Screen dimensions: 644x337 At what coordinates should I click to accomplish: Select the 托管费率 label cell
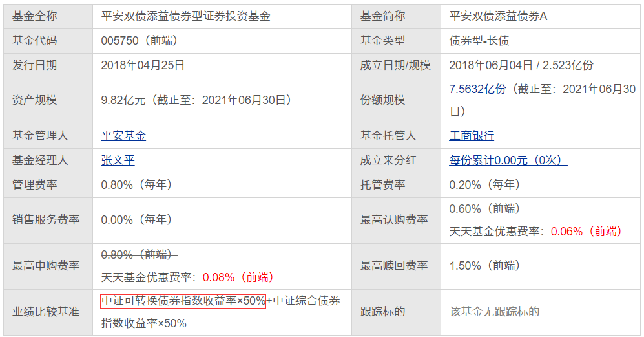click(x=397, y=185)
